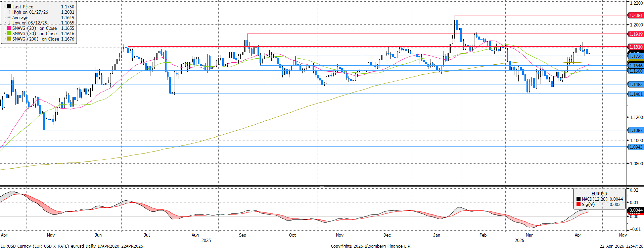The height and width of the screenshot is (249, 644).
Task: Select the red 1.1919 resistance level tag
Action: click(636, 34)
